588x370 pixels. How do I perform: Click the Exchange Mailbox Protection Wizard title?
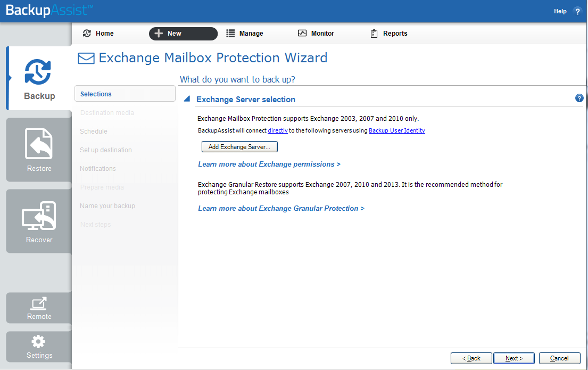pyautogui.click(x=213, y=58)
